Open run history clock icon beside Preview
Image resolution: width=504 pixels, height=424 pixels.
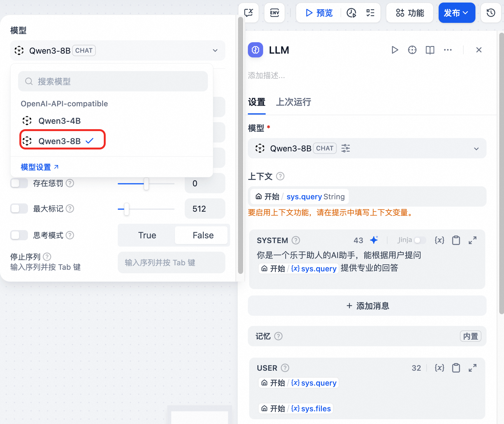[x=351, y=13]
